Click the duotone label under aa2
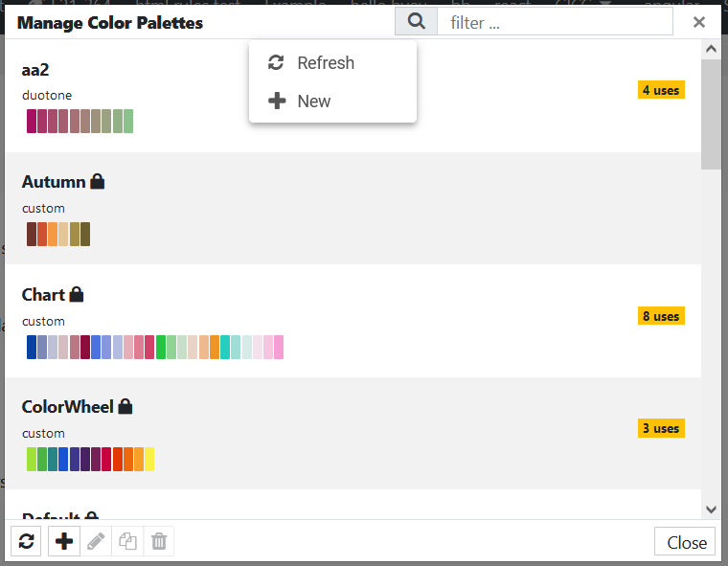The width and height of the screenshot is (728, 566). [47, 95]
